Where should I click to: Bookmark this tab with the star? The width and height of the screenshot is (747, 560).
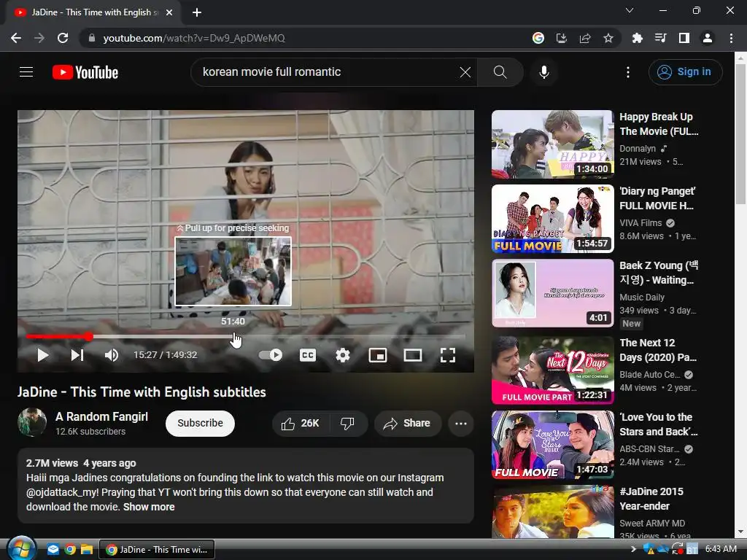click(x=608, y=38)
